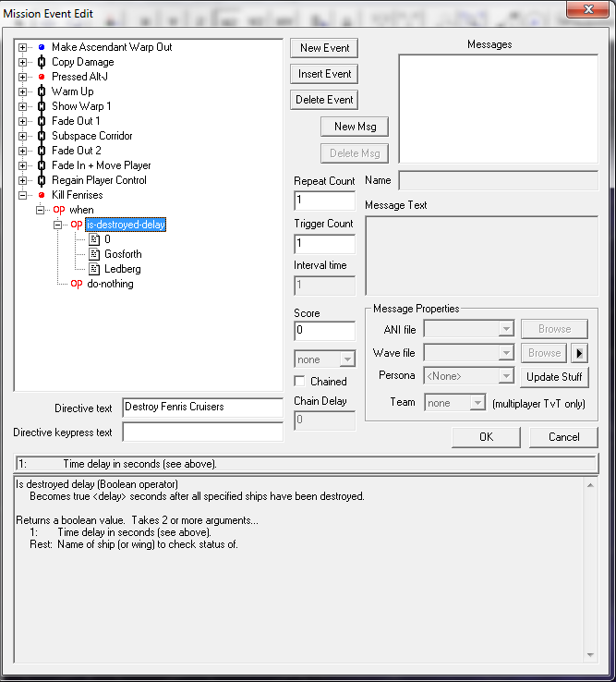Close the Mission Event Edit window
The image size is (616, 682).
(x=587, y=9)
